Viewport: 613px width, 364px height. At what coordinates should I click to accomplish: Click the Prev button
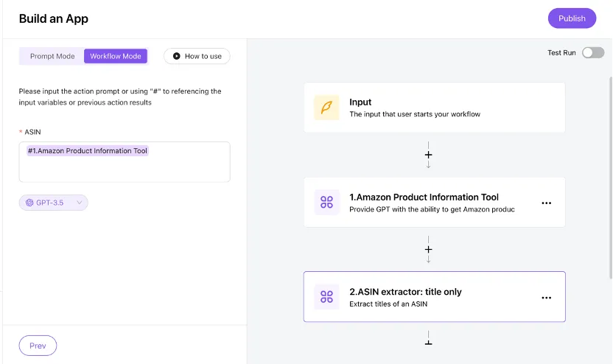(38, 346)
